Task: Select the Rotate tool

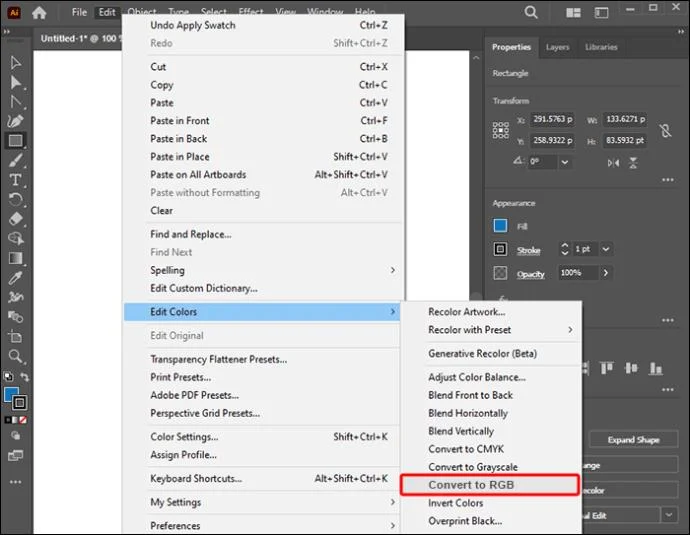Action: tap(15, 199)
